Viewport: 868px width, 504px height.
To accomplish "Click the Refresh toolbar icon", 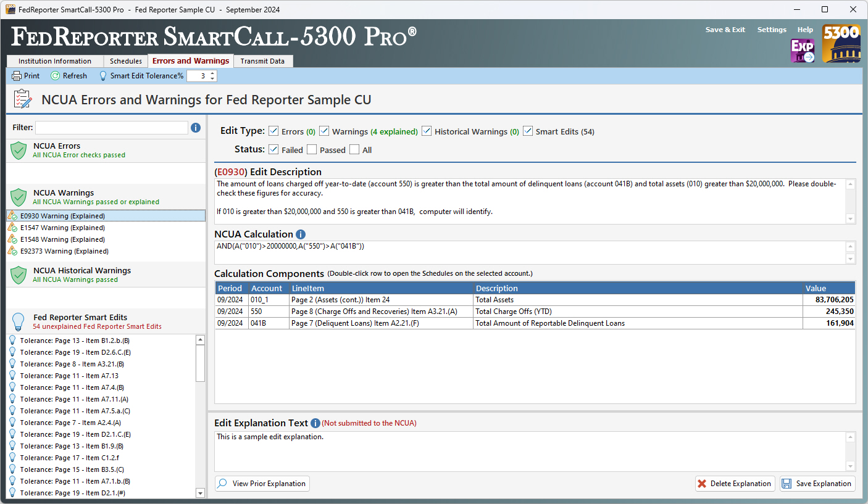I will coord(55,76).
